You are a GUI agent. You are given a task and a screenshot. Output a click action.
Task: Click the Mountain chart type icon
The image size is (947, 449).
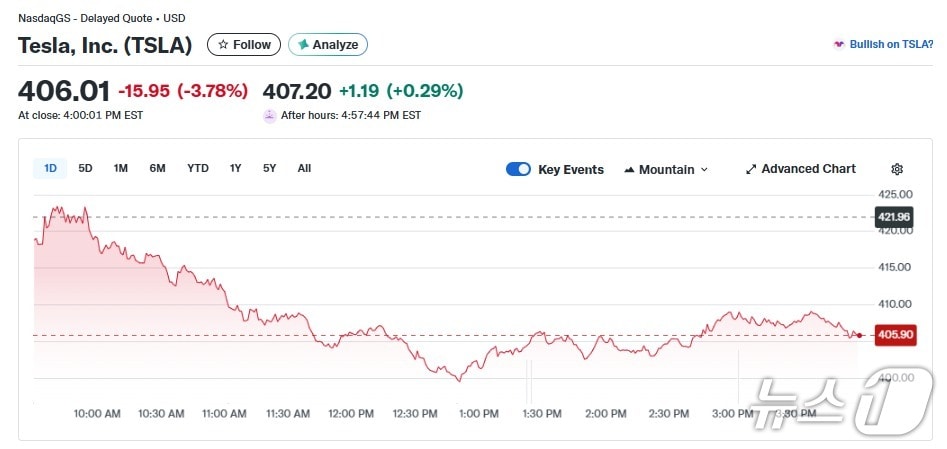tap(629, 170)
